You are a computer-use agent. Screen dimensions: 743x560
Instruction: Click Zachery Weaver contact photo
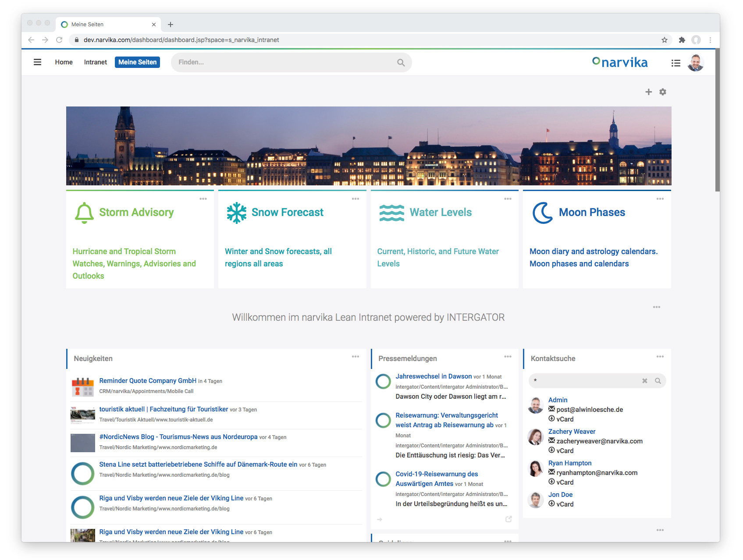point(536,437)
